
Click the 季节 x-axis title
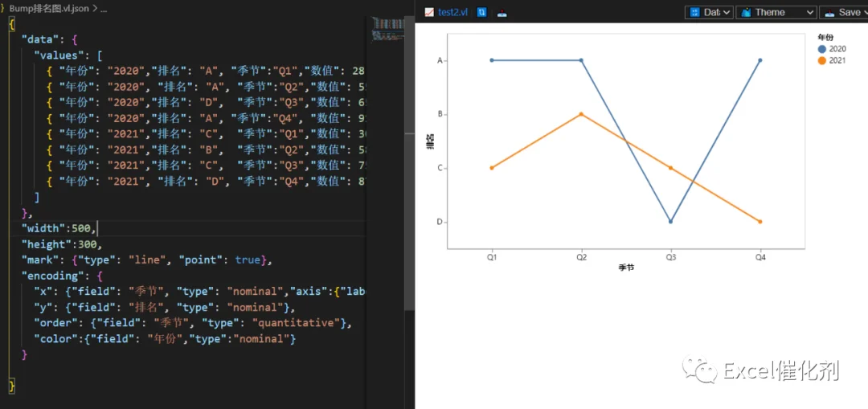[x=626, y=268]
